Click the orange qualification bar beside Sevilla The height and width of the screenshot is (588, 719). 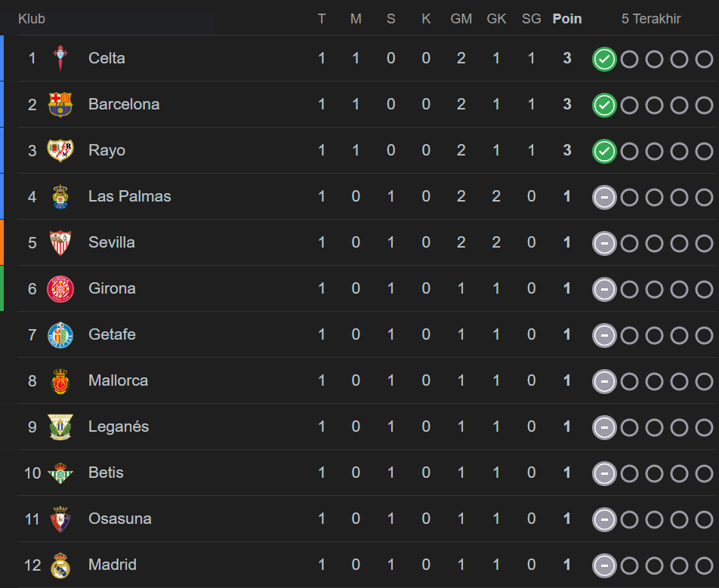[2, 242]
